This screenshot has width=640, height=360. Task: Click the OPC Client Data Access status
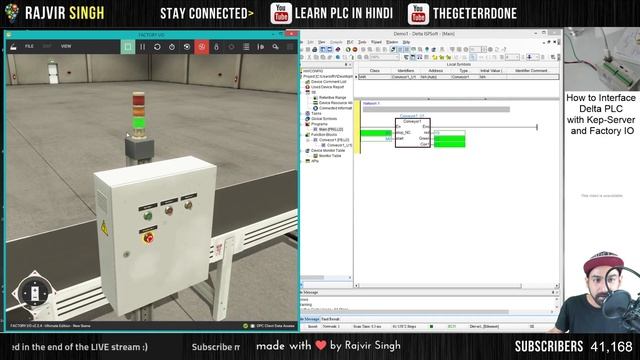tap(276, 326)
